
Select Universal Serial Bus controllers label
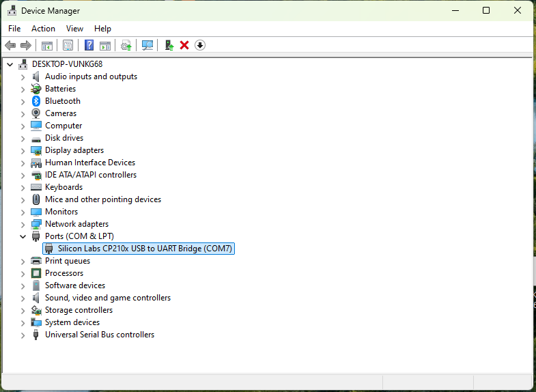(100, 335)
